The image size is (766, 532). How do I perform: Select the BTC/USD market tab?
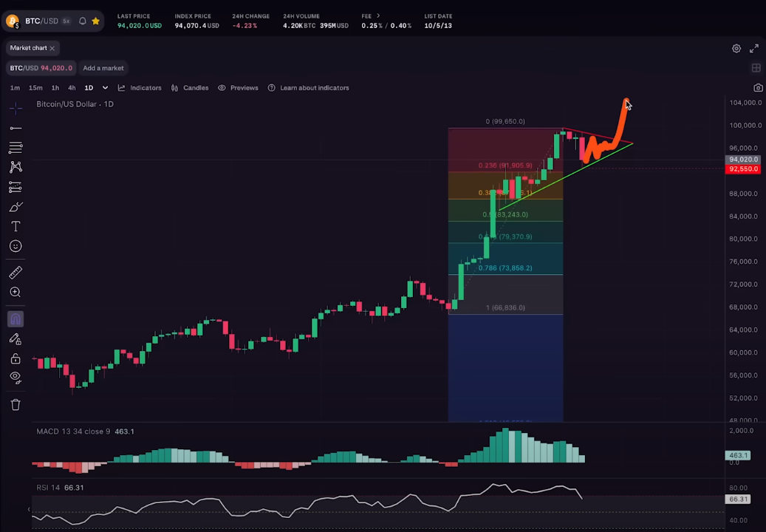pos(41,68)
